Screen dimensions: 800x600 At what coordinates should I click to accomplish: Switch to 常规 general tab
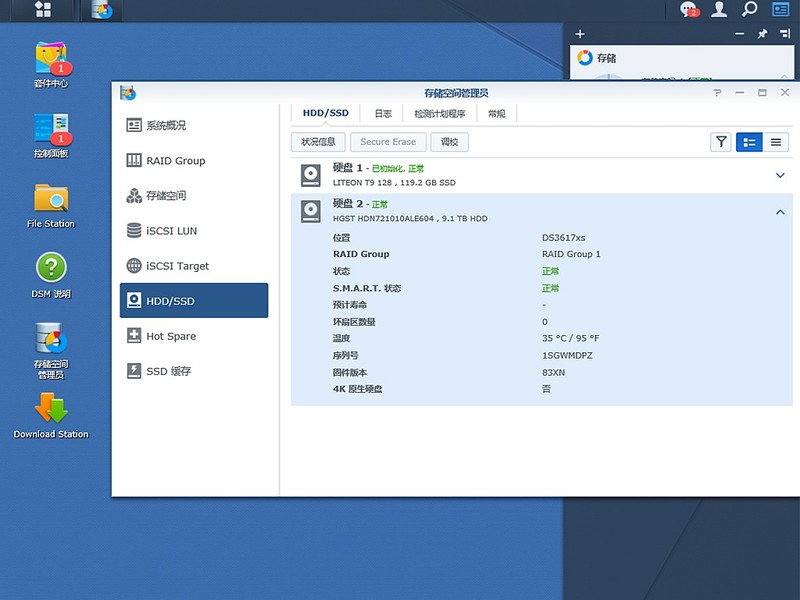[x=496, y=113]
